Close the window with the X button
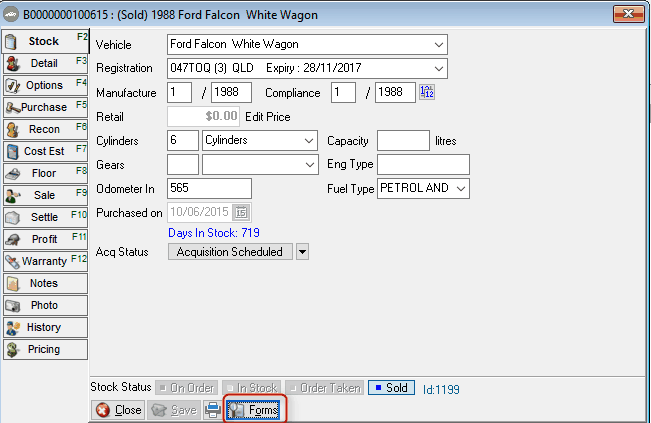 click(x=629, y=14)
